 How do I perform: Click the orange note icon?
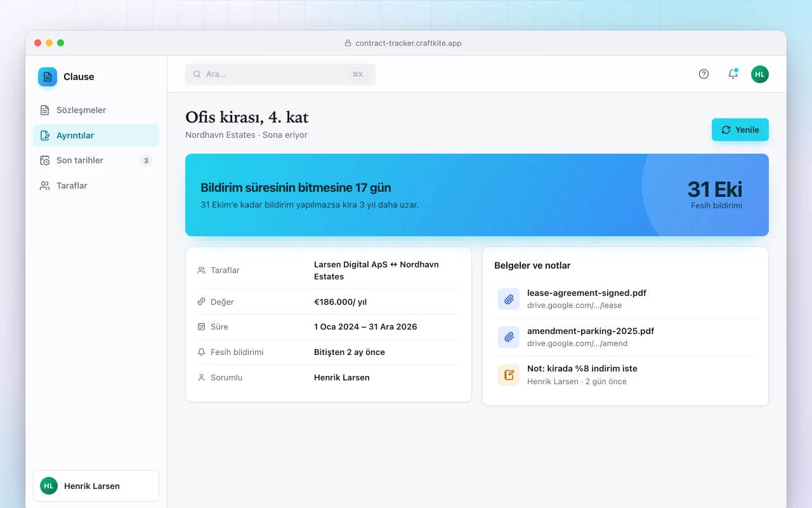pos(509,375)
